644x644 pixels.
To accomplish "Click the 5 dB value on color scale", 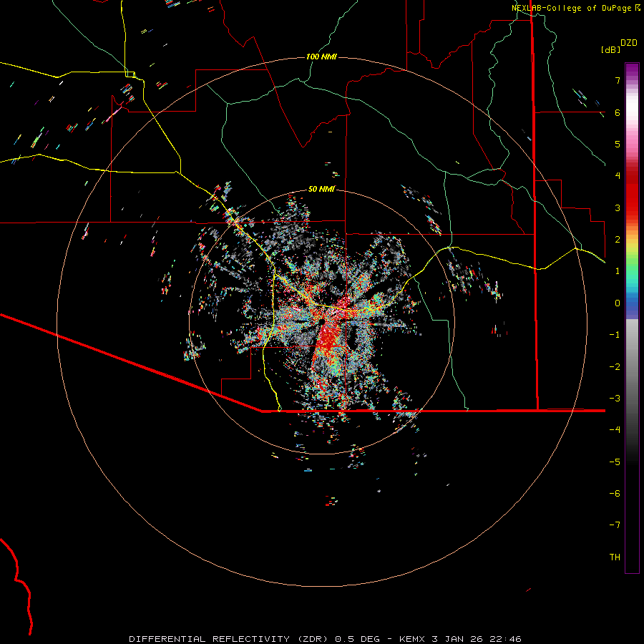I will [618, 144].
